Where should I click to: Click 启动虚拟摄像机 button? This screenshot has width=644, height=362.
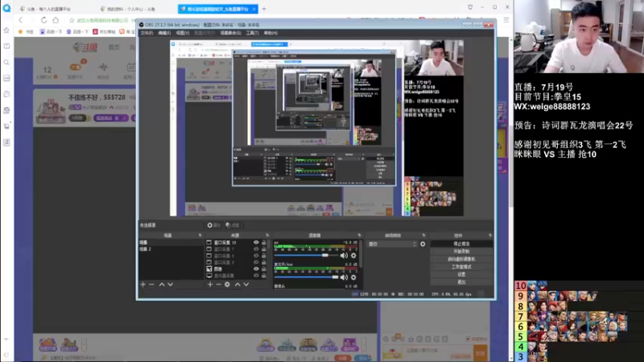[x=461, y=259]
